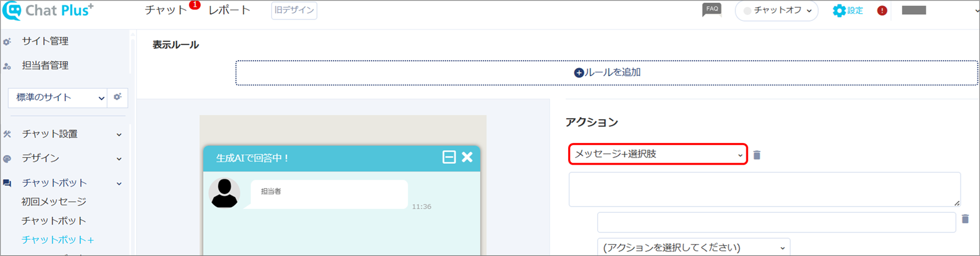Click the アクション heading
This screenshot has height=256, width=980.
(592, 122)
